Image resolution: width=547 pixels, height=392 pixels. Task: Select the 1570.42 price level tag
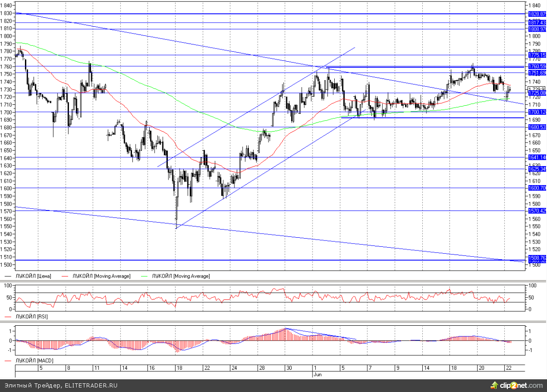[x=537, y=211]
